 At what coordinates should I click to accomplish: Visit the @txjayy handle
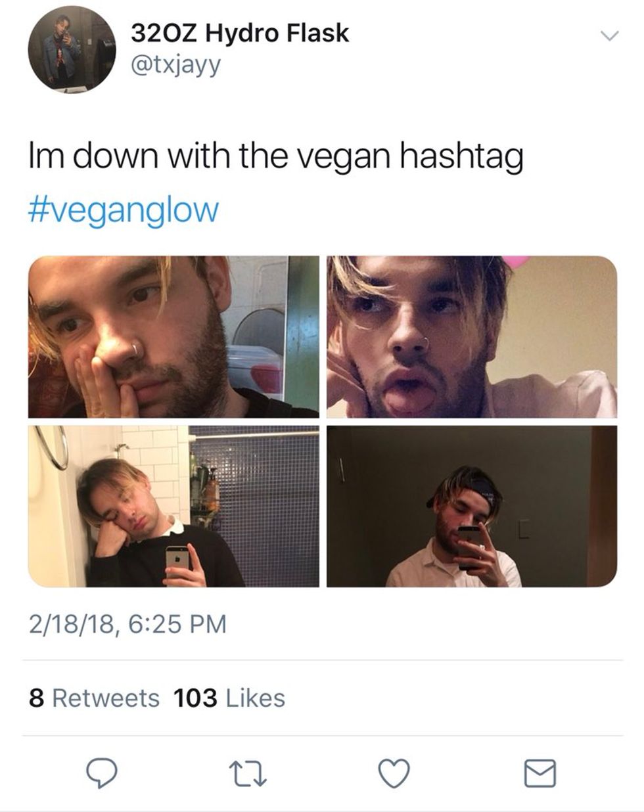177,65
